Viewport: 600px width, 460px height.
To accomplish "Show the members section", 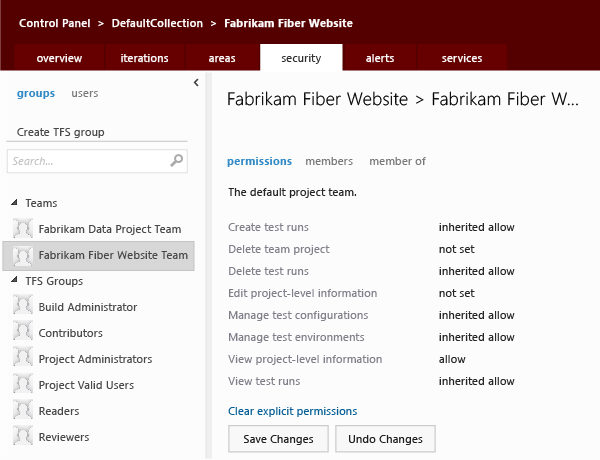I will tap(329, 161).
